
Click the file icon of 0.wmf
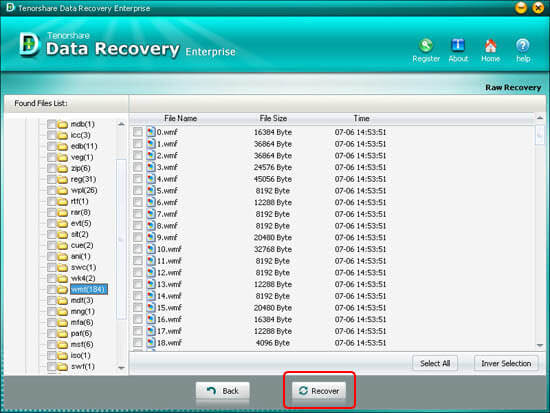pos(151,132)
